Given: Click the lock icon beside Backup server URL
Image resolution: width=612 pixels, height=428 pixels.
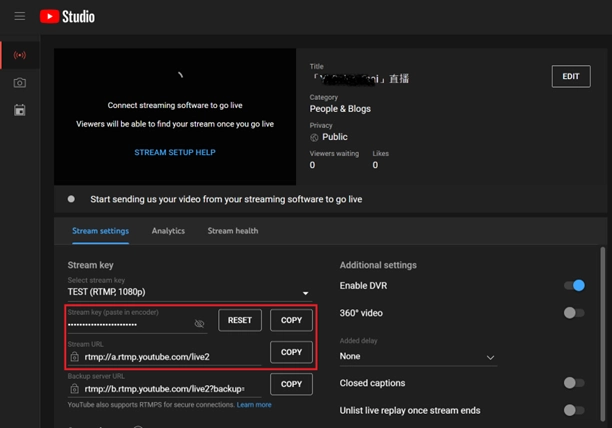Looking at the screenshot, I should pos(75,389).
